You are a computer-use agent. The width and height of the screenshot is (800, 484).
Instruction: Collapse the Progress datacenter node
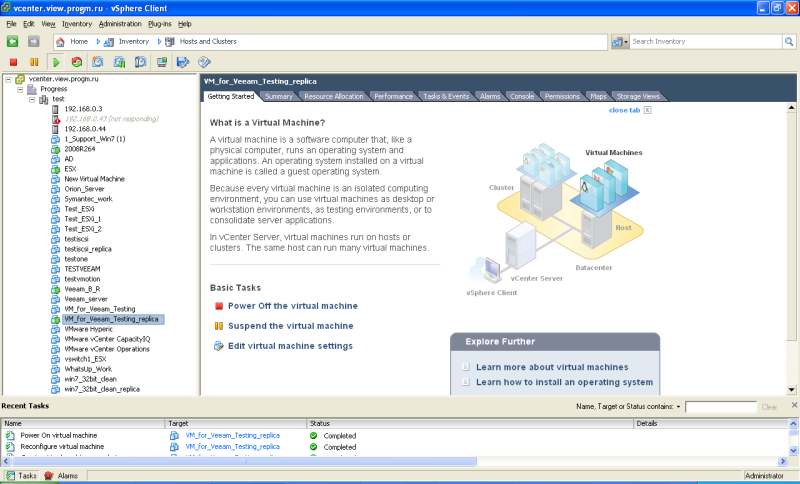click(x=20, y=89)
